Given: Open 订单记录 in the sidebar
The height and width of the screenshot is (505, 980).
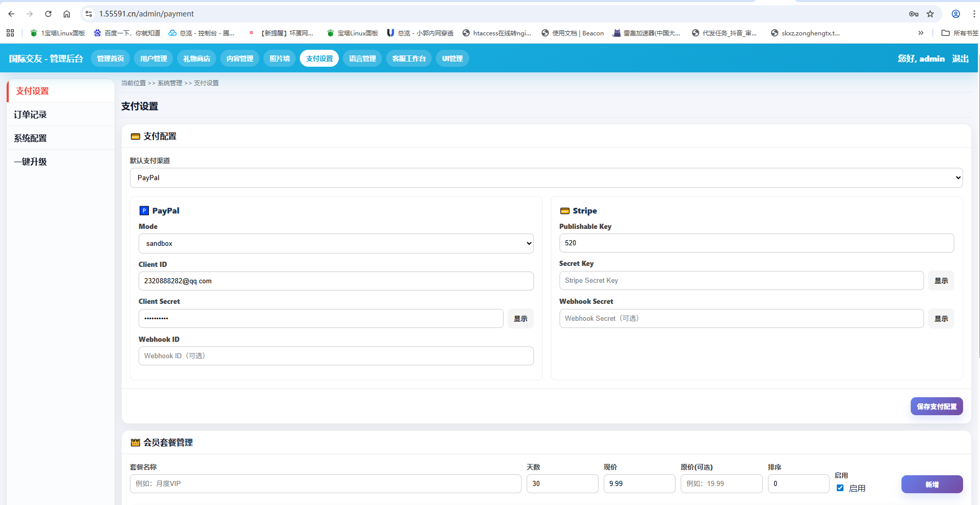Looking at the screenshot, I should point(30,114).
